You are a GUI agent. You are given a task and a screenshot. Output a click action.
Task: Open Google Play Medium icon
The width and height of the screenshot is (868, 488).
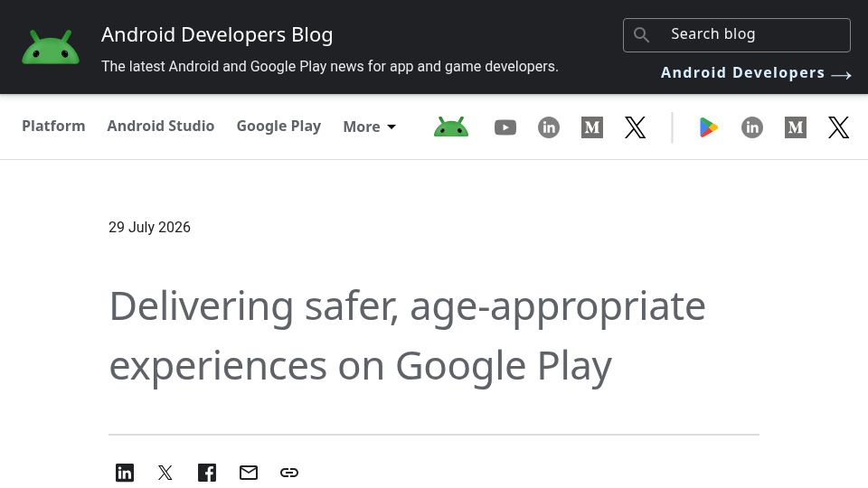click(x=796, y=127)
